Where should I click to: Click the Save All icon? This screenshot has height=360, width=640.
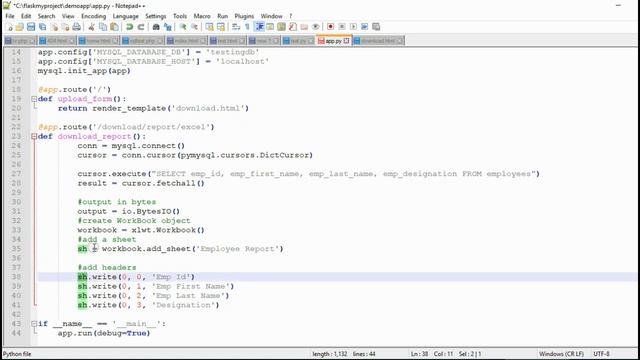[42, 27]
